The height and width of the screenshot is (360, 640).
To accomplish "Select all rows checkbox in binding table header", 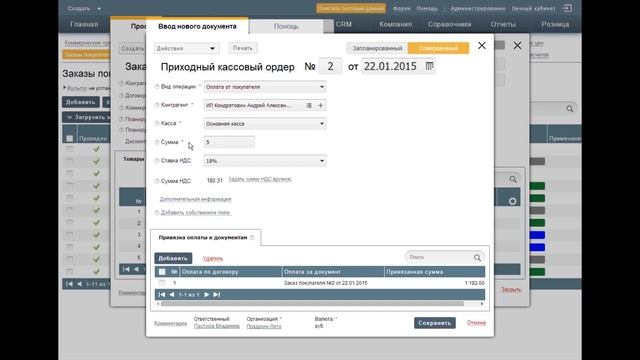I will tap(162, 272).
